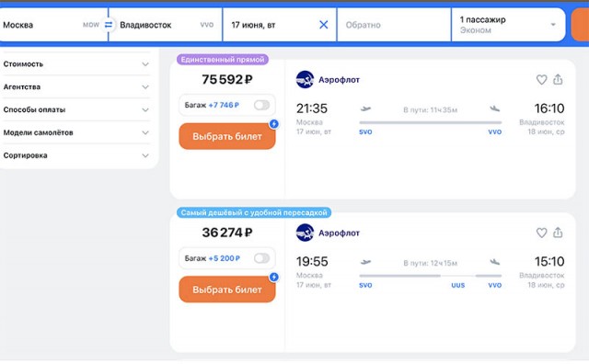The width and height of the screenshot is (589, 364).
Task: Expand the Способы оплаты filter
Action: coord(76,110)
